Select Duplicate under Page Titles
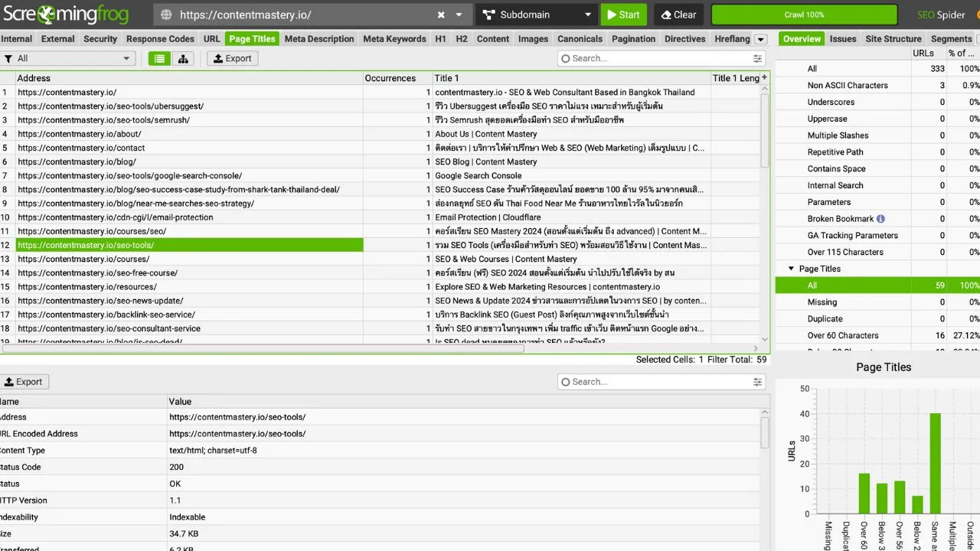Image resolution: width=980 pixels, height=551 pixels. click(825, 319)
